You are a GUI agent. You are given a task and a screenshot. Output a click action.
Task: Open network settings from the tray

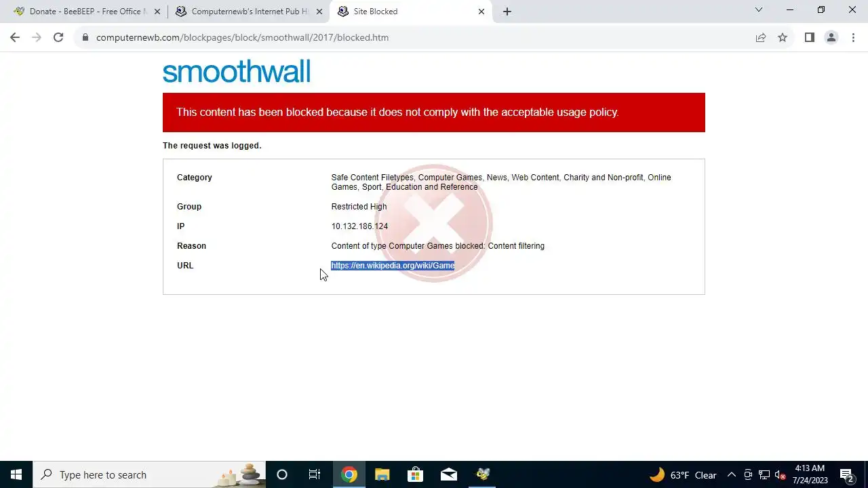pyautogui.click(x=764, y=474)
